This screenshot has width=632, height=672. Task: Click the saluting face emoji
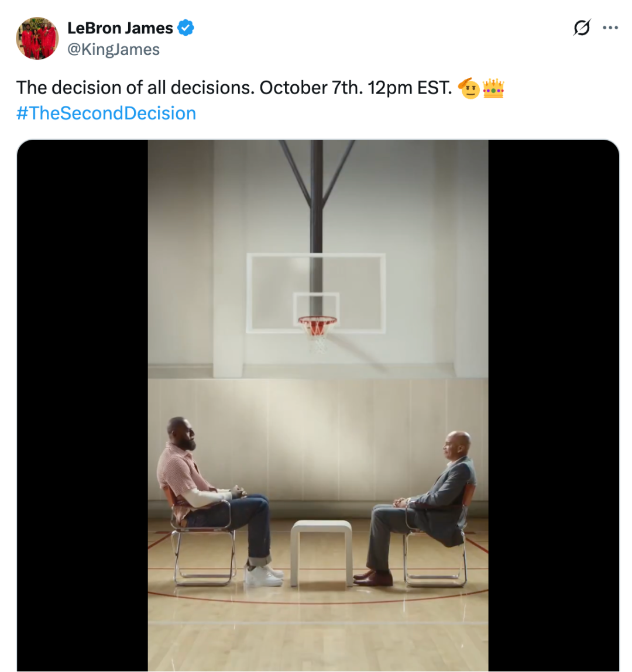click(469, 88)
